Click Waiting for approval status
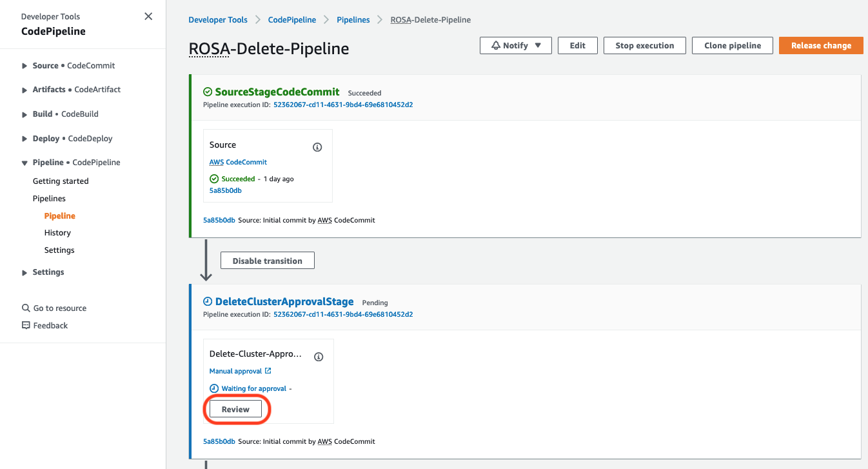This screenshot has width=868, height=469. [248, 388]
